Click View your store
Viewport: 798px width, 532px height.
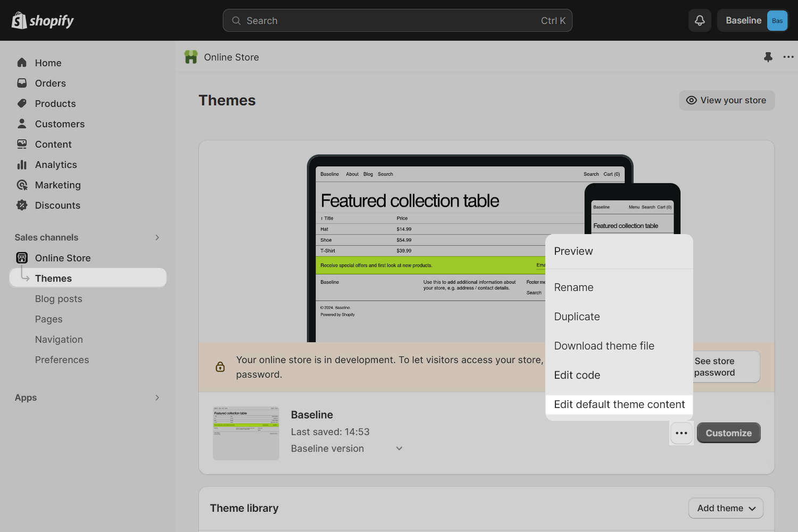(x=727, y=100)
